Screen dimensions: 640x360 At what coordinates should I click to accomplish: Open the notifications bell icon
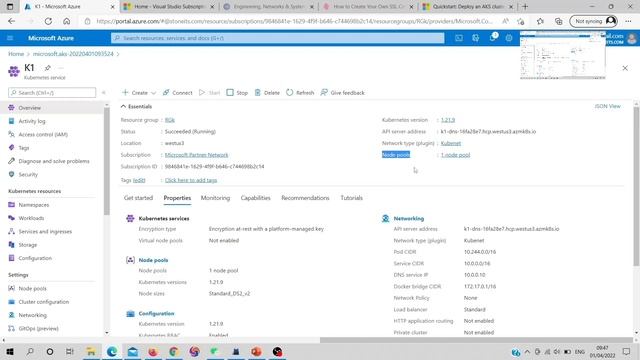[x=493, y=38]
